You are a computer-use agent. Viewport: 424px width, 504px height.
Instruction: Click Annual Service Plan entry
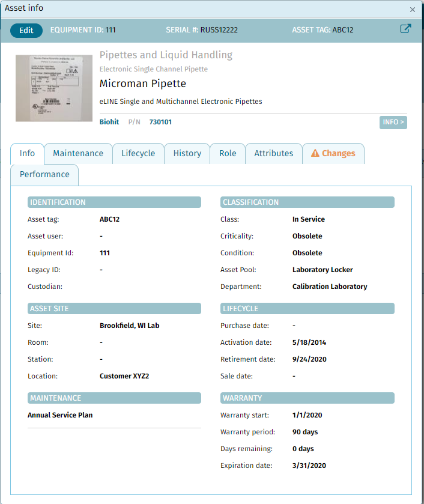tap(60, 415)
